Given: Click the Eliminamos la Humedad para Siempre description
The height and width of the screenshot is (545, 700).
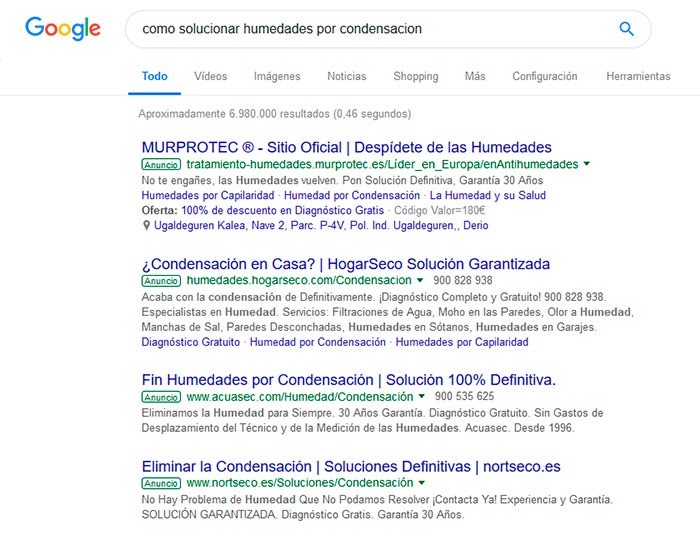Looking at the screenshot, I should click(x=372, y=420).
